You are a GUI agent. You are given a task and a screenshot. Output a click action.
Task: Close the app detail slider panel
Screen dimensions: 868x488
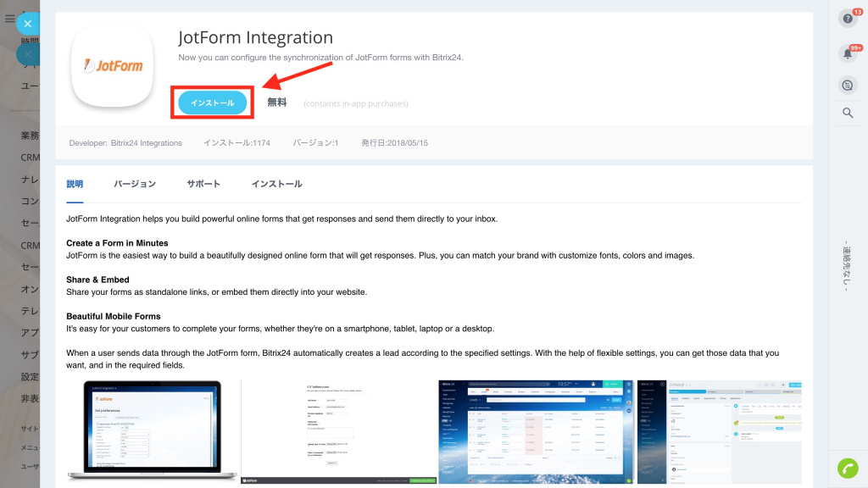(28, 24)
